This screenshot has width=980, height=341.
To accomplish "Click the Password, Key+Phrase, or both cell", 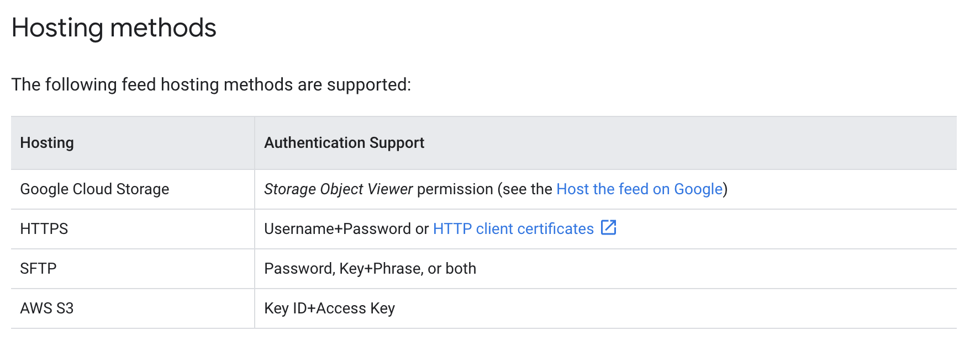I will [606, 269].
